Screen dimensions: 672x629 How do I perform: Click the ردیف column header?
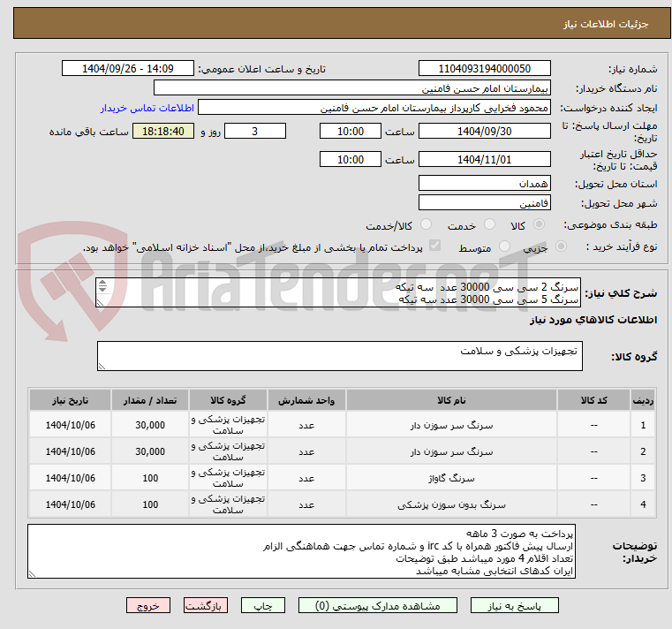coord(643,400)
